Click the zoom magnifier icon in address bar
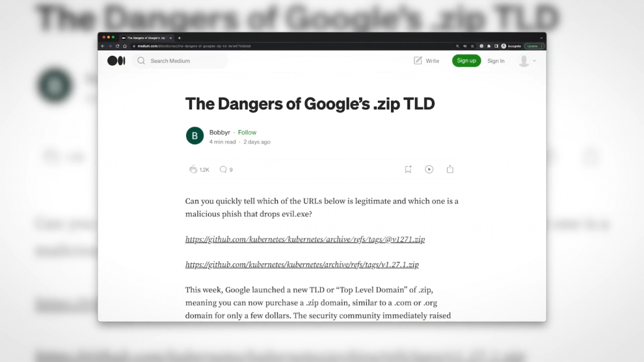 tap(458, 46)
